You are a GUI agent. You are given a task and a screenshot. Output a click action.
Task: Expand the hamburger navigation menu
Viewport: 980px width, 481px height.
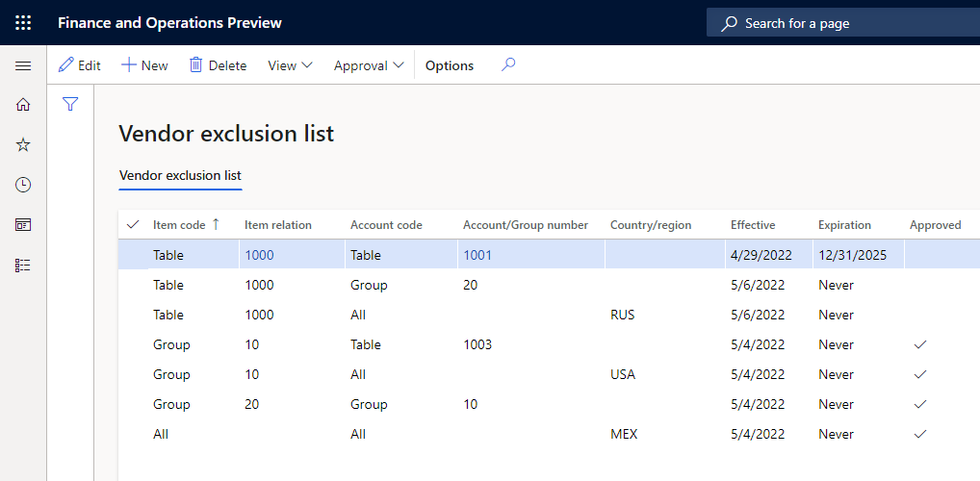coord(23,65)
